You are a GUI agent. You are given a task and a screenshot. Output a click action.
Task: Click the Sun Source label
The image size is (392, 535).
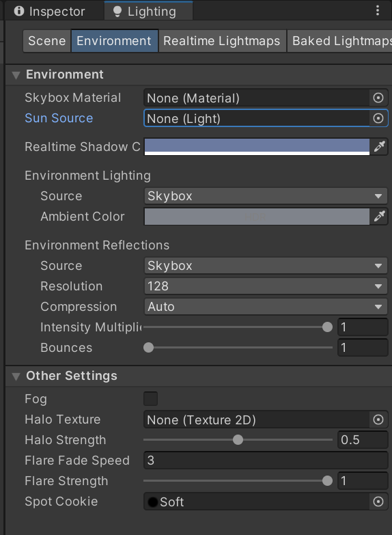(x=59, y=118)
